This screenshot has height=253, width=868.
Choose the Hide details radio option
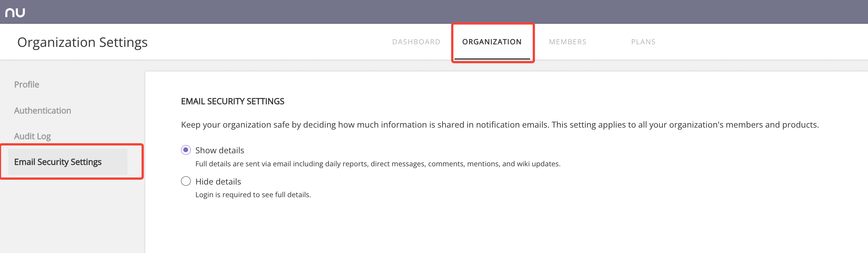coord(186,181)
